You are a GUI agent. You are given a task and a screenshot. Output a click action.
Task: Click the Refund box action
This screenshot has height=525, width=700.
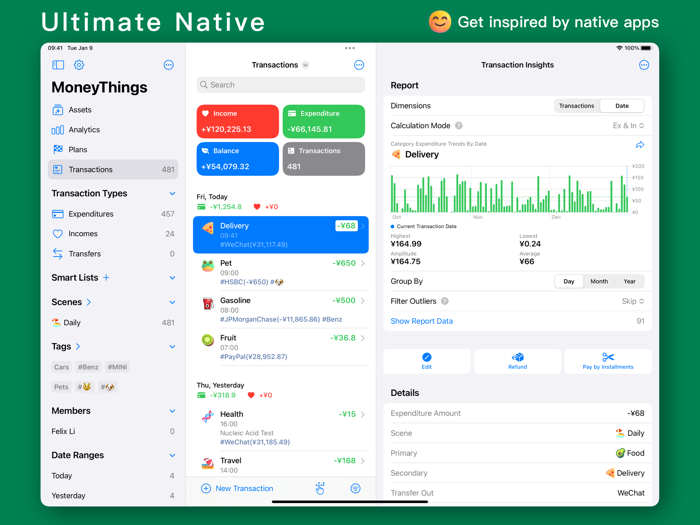[x=517, y=361]
